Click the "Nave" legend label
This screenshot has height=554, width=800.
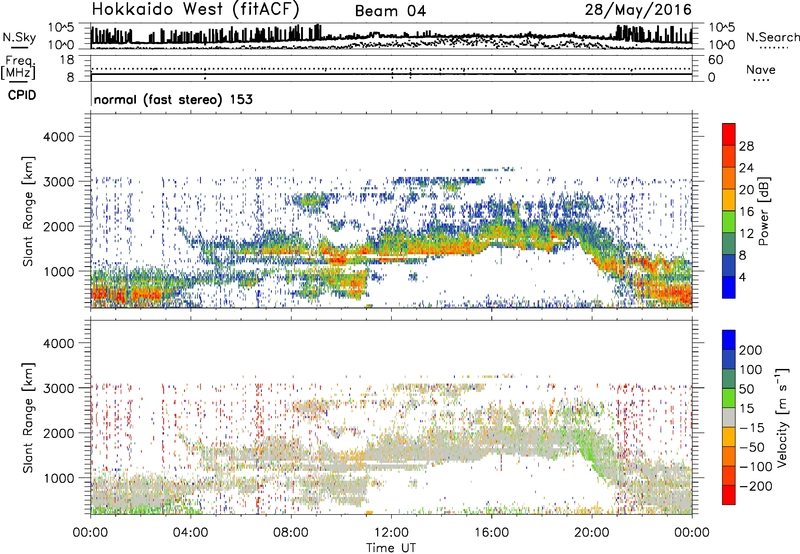761,69
